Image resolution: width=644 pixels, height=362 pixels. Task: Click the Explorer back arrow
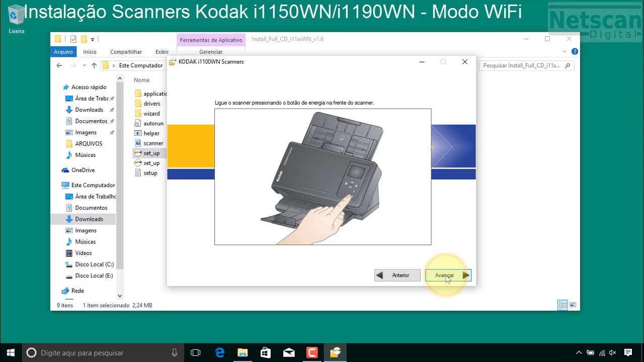(59, 65)
